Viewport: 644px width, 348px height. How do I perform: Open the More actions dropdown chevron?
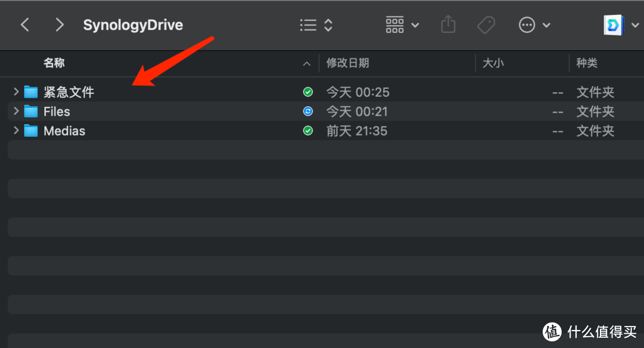click(546, 26)
